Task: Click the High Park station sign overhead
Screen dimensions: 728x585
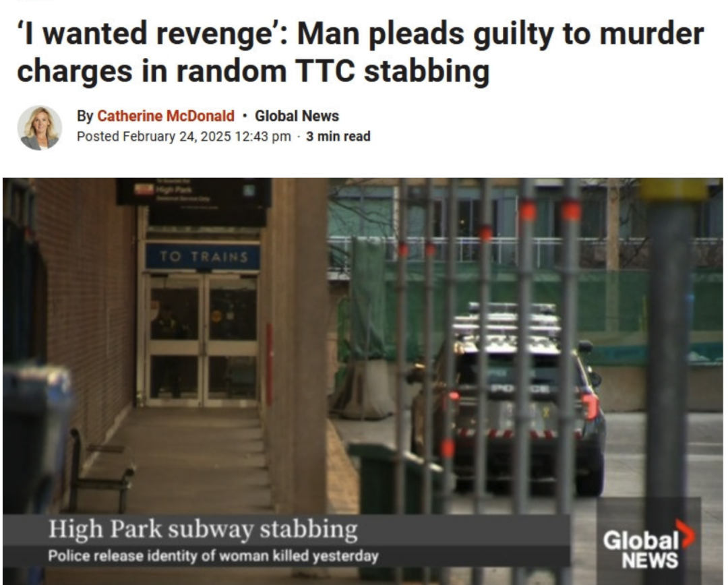Action: 193,192
